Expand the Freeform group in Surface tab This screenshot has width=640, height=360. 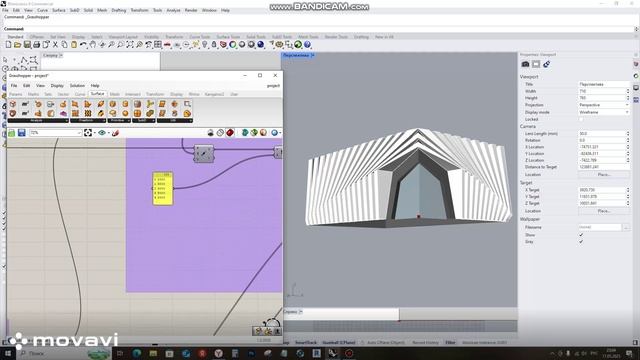tap(88, 120)
